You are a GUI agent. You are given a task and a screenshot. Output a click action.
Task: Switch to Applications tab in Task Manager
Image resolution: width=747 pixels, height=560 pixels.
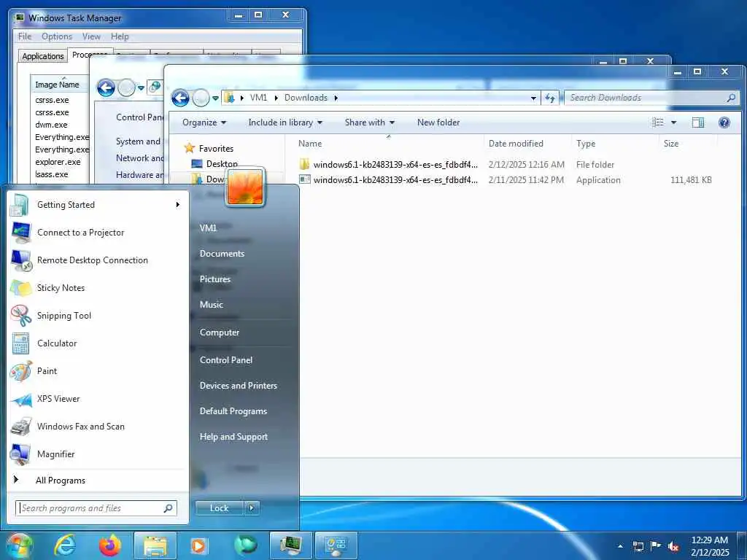pyautogui.click(x=43, y=56)
